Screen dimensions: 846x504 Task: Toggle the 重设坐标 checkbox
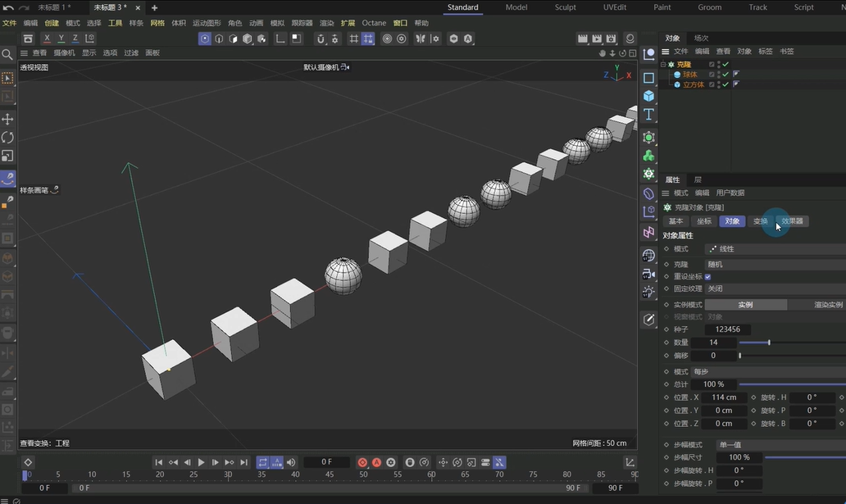click(x=707, y=277)
